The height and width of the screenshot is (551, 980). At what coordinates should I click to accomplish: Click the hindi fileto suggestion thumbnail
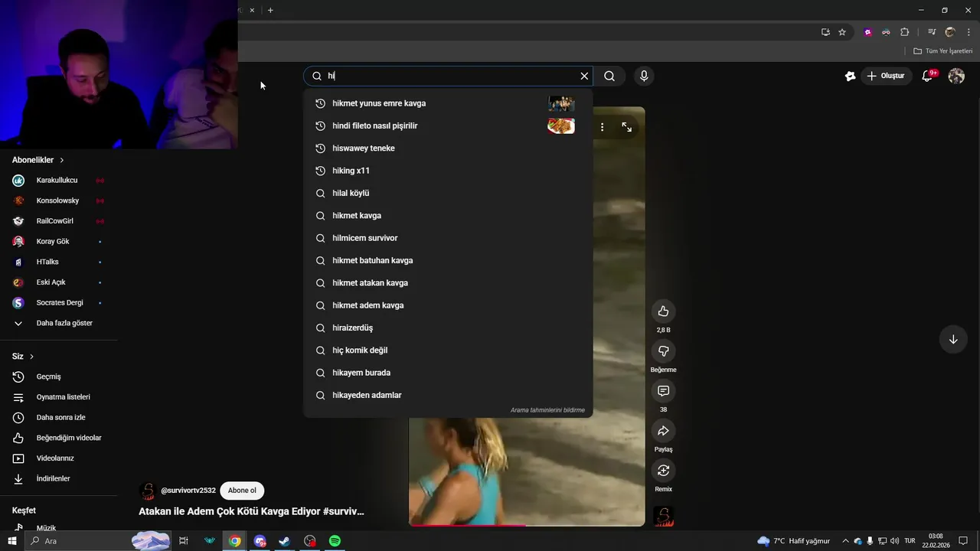[561, 126]
